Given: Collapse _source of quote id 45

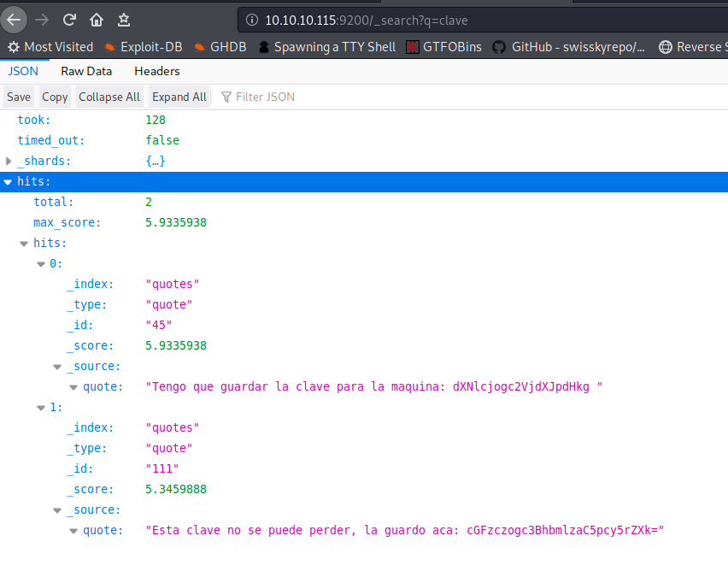Looking at the screenshot, I should coord(57,367).
